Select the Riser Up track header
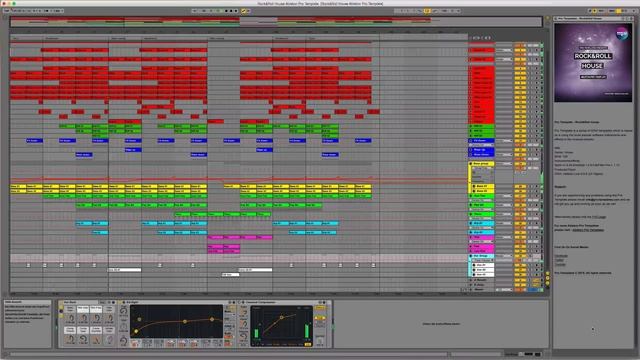This screenshot has width=640, height=360. 482,150
